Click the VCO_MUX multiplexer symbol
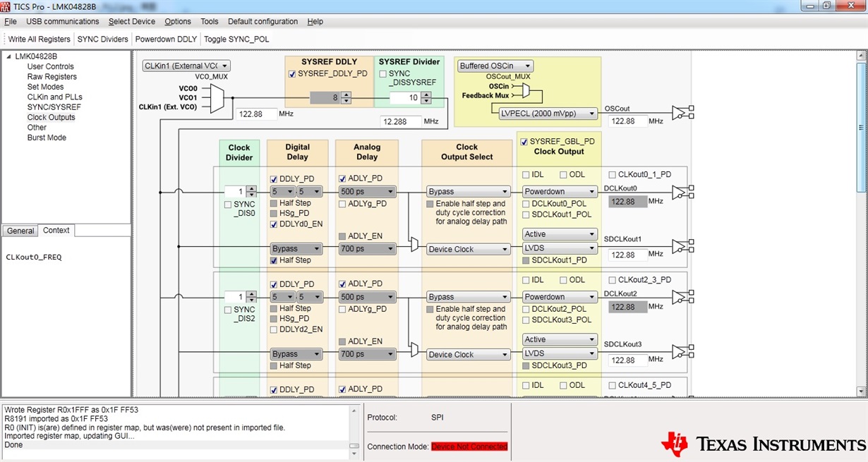This screenshot has width=868, height=462. (217, 97)
